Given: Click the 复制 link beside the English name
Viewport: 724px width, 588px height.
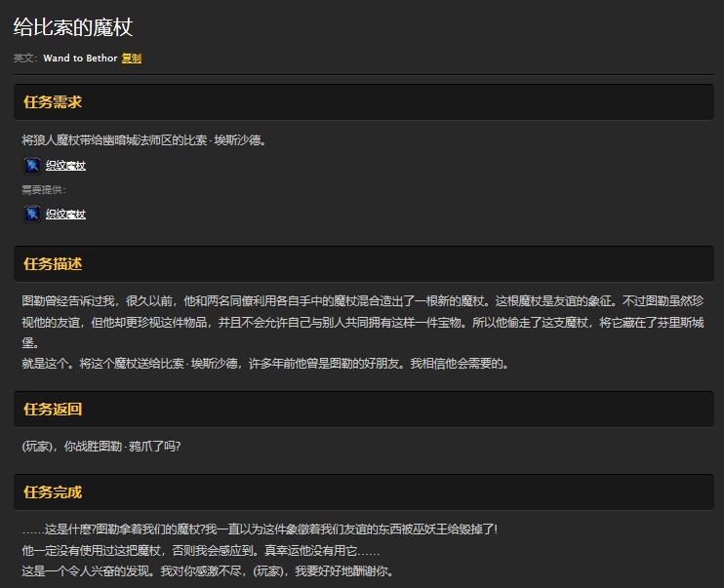Looking at the screenshot, I should pos(131,59).
